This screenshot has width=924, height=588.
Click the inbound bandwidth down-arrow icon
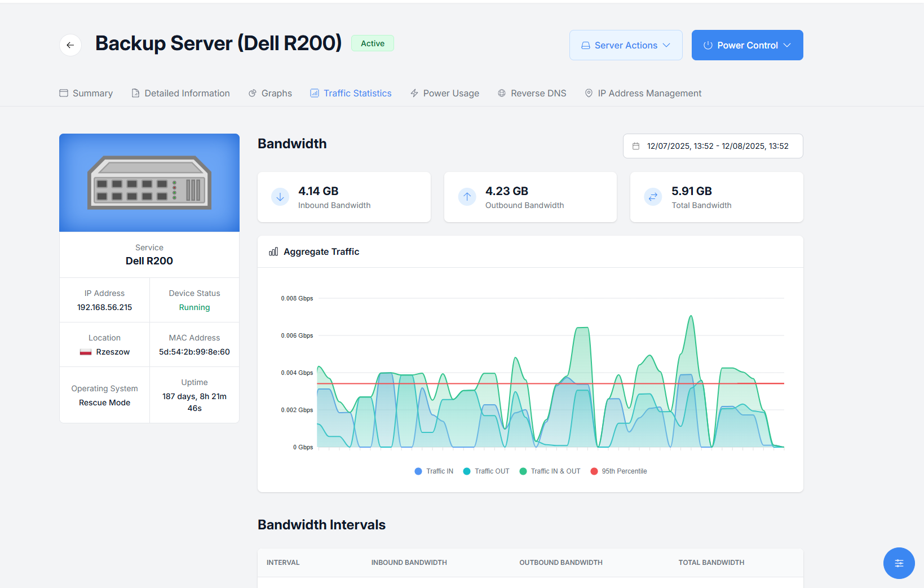[x=280, y=197]
